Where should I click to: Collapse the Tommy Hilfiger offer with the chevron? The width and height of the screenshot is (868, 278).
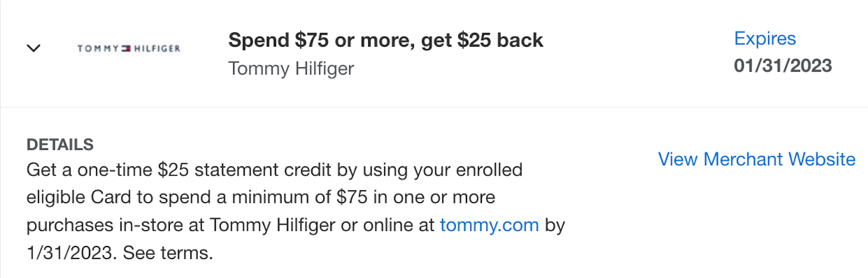[34, 48]
